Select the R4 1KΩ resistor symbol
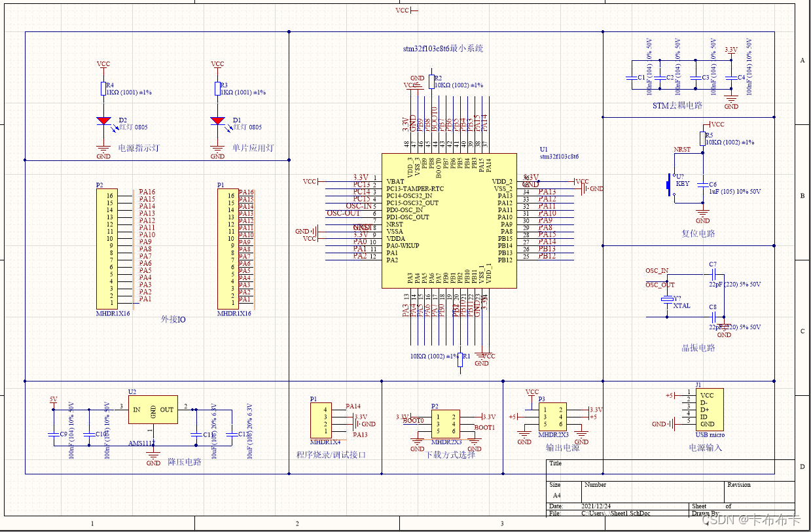Viewport: 811px width, 532px height. (103, 89)
